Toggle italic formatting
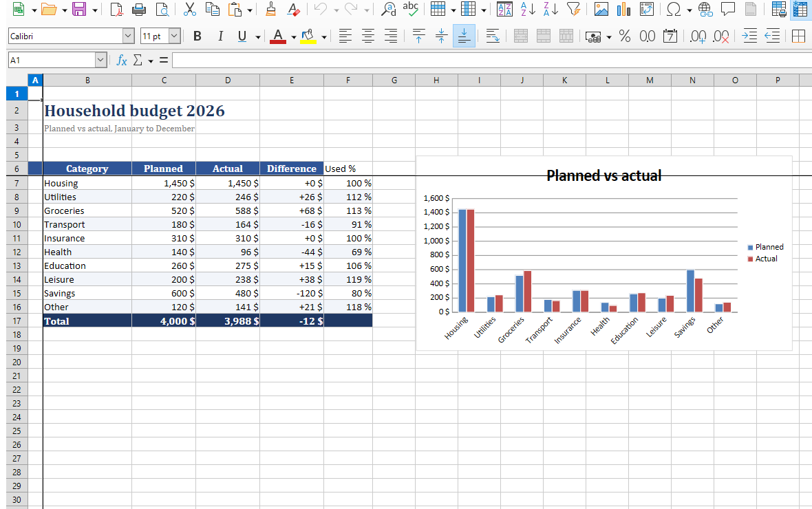Image resolution: width=812 pixels, height=509 pixels. point(220,36)
